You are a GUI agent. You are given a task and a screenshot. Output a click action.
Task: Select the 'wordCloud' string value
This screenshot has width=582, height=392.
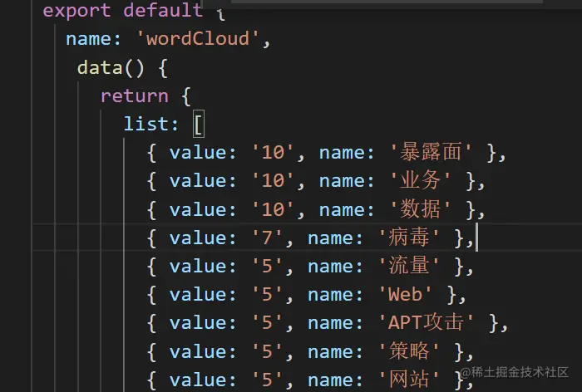(198, 38)
